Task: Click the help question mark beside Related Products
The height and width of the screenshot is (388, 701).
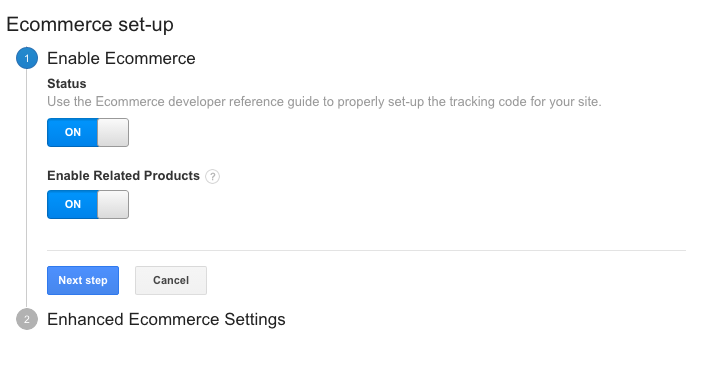Action: 212,177
